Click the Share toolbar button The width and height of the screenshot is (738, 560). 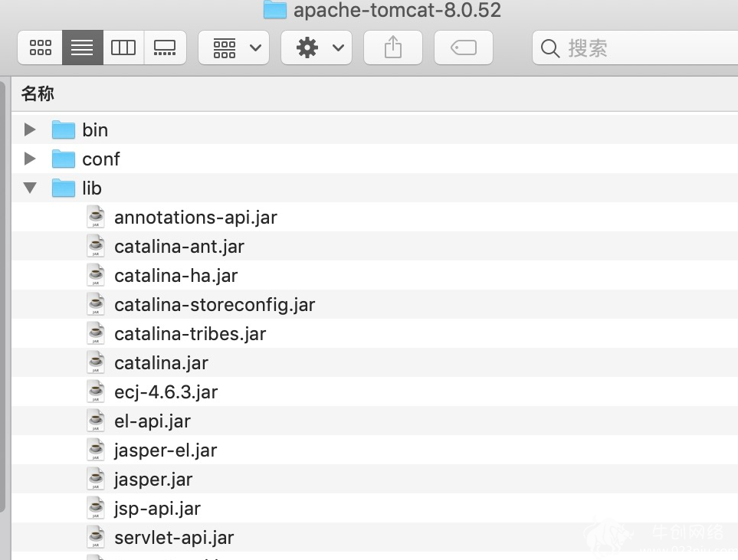pos(393,47)
